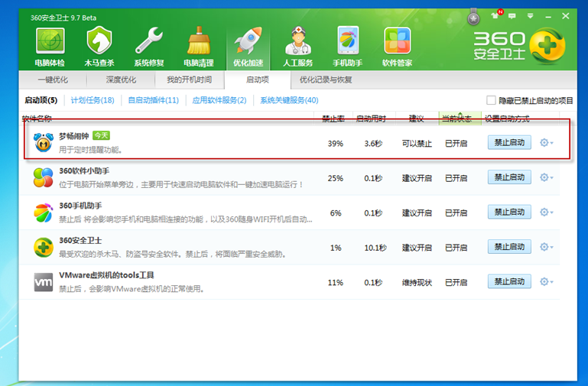Screen dimensions: 588x386
Task: Open gear dropdown for VMware tools row
Action: click(547, 282)
